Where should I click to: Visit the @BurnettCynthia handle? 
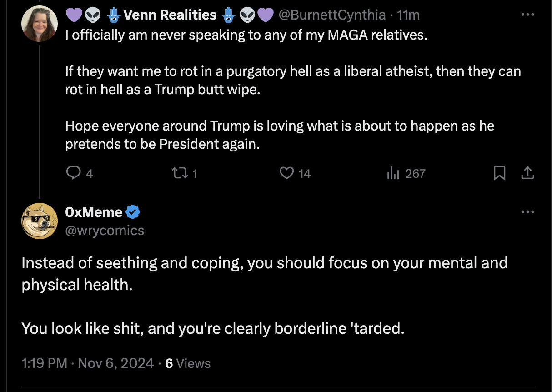[331, 15]
